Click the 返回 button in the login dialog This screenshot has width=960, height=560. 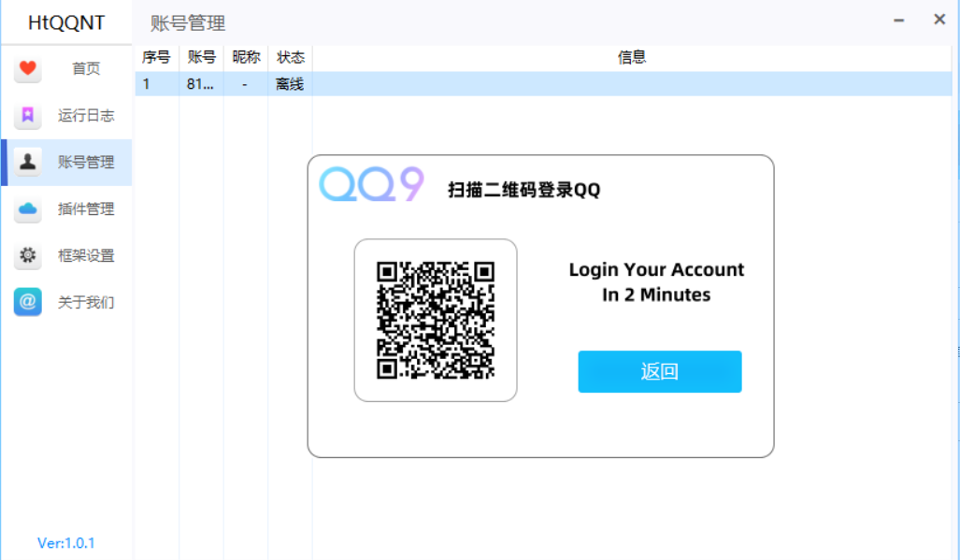pos(659,371)
